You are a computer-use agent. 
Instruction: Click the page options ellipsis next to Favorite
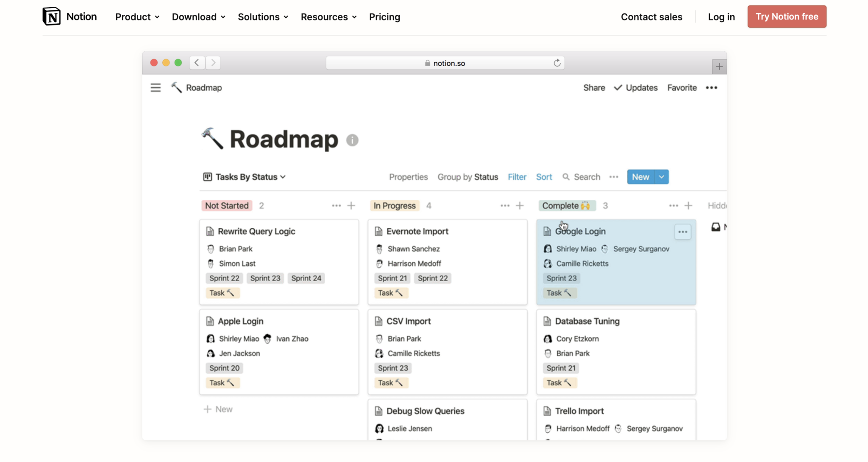pyautogui.click(x=712, y=87)
